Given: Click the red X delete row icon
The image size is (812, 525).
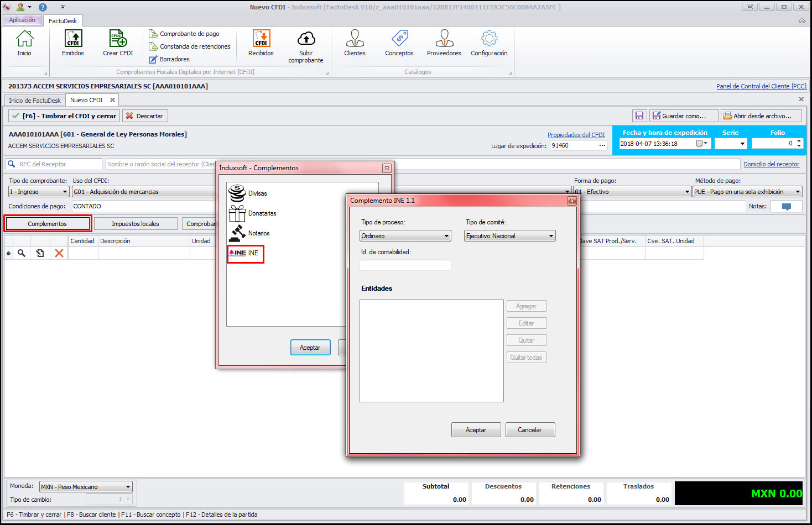Looking at the screenshot, I should [59, 253].
